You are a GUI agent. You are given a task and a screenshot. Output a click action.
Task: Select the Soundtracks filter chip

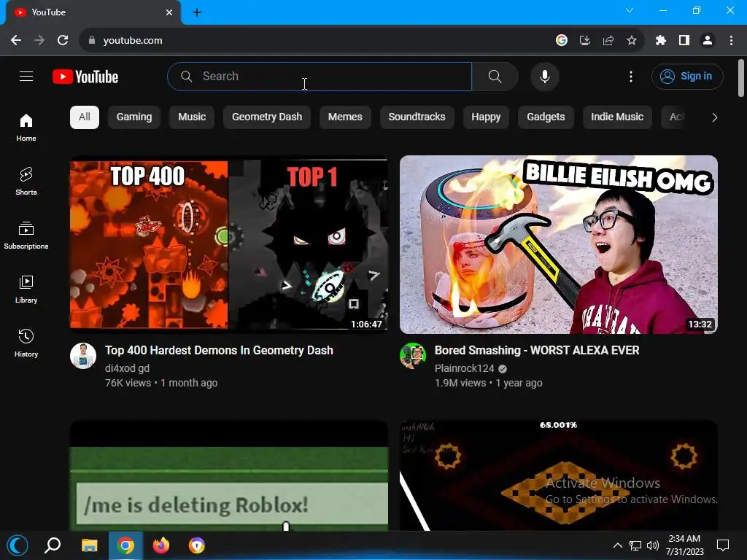point(417,117)
